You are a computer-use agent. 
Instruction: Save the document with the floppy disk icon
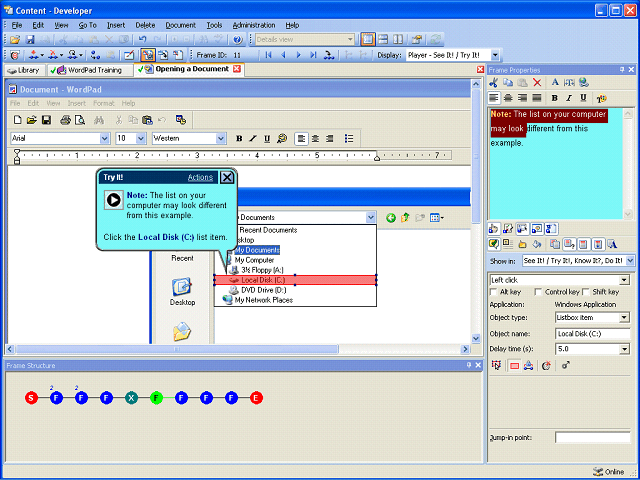coord(30,40)
